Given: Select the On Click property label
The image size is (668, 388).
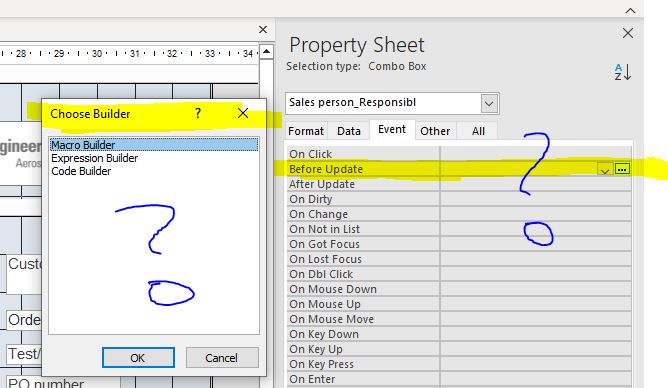Looking at the screenshot, I should click(x=311, y=154).
